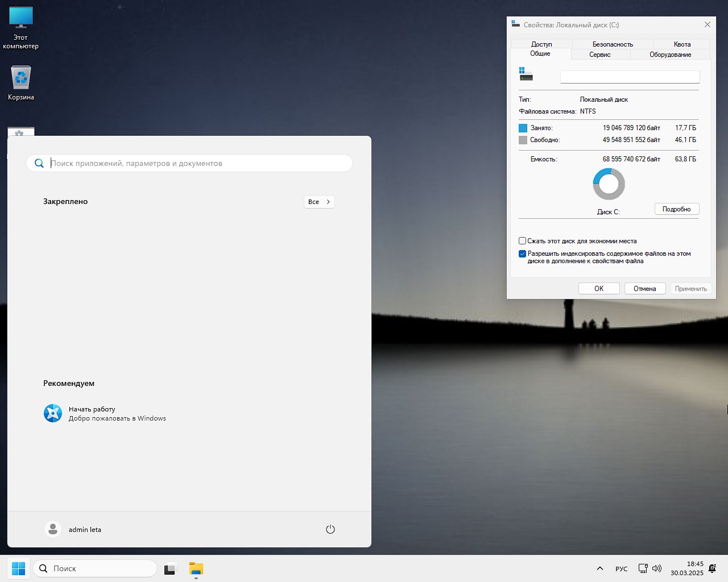Select the Общие tab
The width and height of the screenshot is (728, 582).
click(x=540, y=53)
